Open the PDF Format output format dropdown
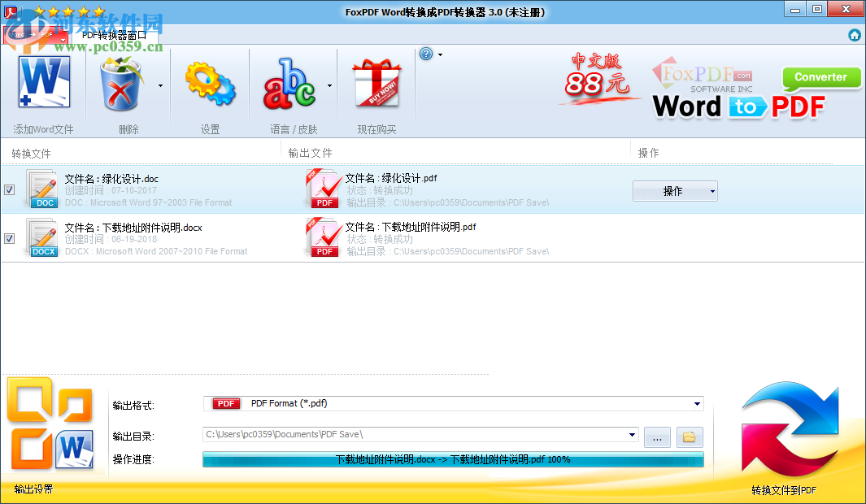 [x=697, y=403]
